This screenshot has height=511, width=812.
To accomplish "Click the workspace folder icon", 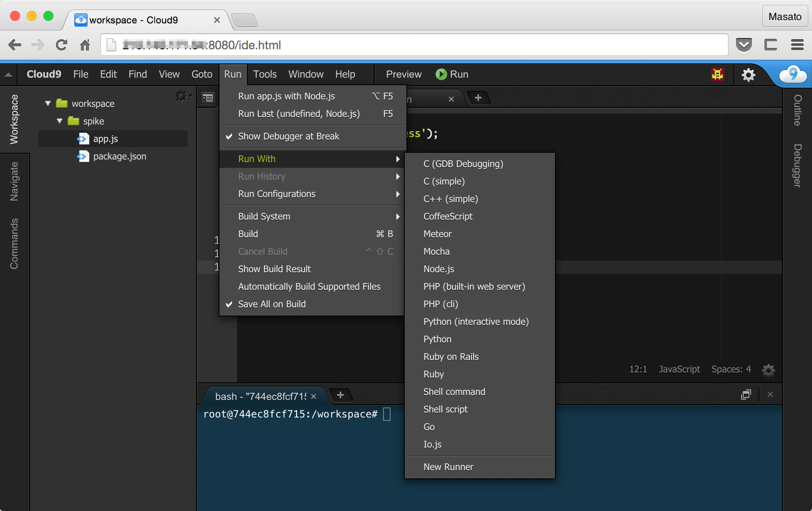I will 62,103.
